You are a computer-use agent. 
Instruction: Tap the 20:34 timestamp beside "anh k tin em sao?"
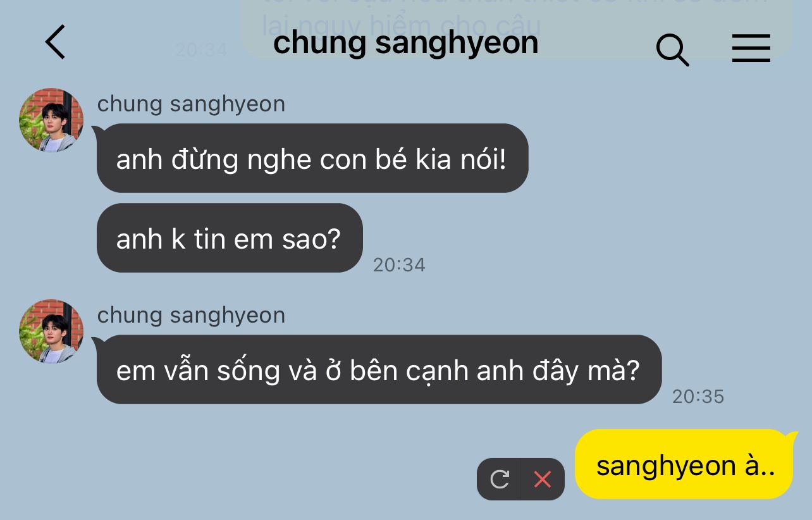(399, 265)
